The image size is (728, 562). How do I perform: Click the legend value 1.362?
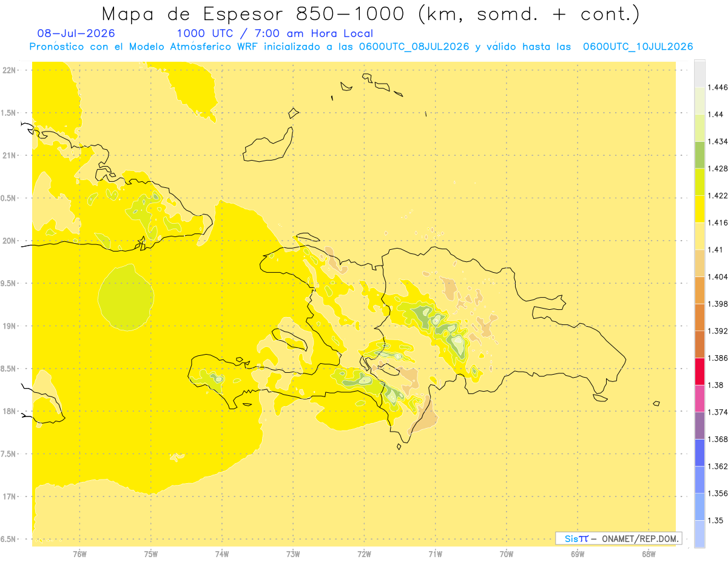click(718, 466)
